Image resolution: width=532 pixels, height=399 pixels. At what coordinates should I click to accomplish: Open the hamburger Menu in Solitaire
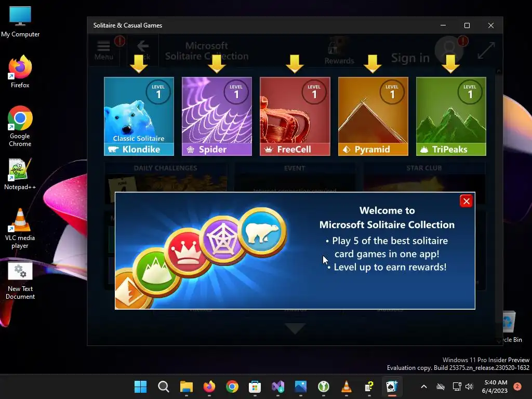click(x=103, y=50)
